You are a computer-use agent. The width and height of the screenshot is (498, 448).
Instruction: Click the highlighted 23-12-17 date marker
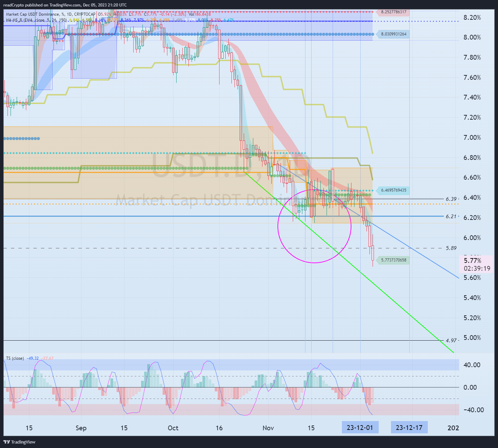coord(409,428)
